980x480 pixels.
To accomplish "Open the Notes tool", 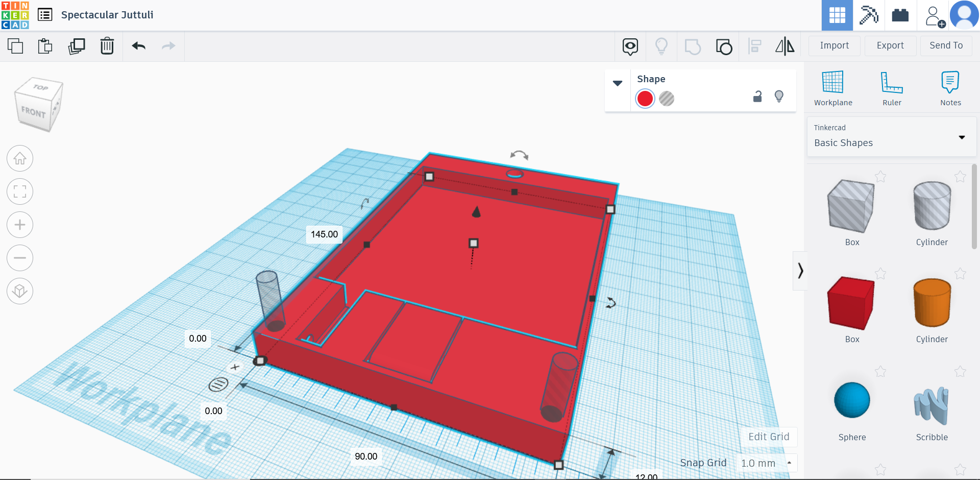I will click(950, 88).
